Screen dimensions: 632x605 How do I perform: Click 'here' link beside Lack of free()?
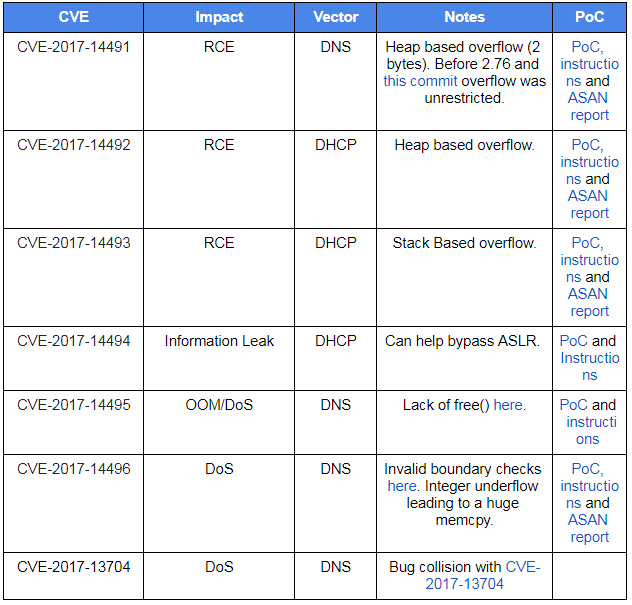508,405
